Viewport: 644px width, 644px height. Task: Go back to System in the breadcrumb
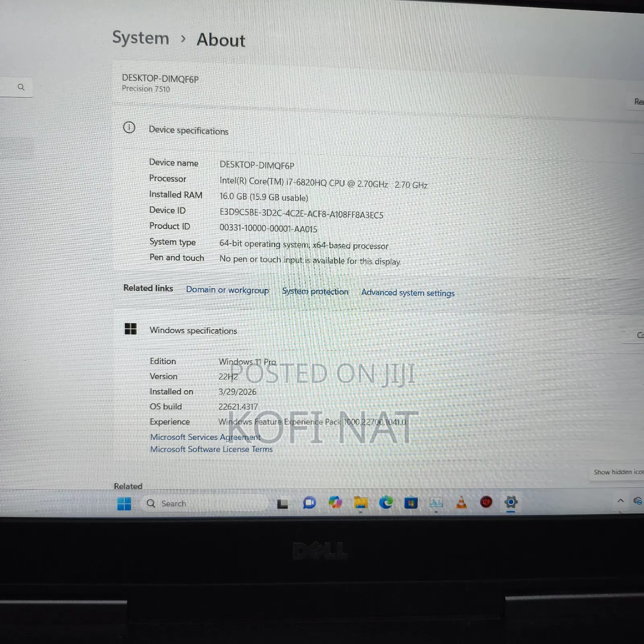[140, 38]
